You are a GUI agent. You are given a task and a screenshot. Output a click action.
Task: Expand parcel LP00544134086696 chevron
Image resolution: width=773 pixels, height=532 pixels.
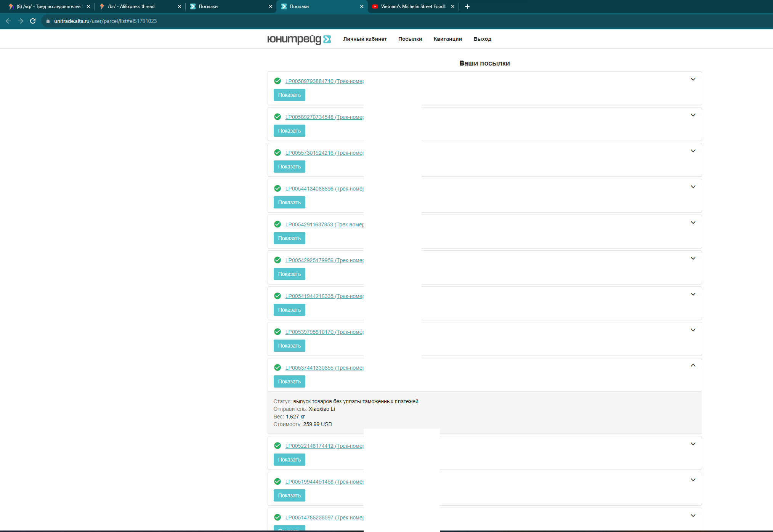point(693,187)
